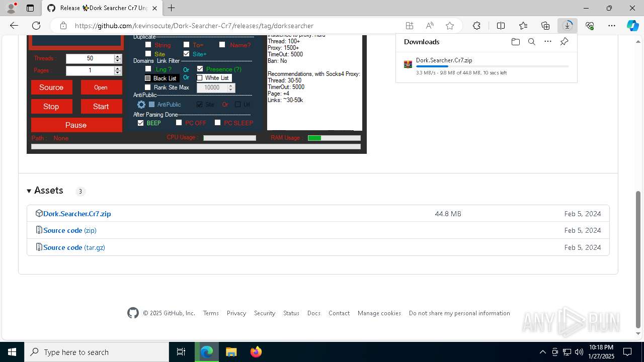The height and width of the screenshot is (362, 644).
Task: Open the clock and date flyout
Action: [x=601, y=352]
